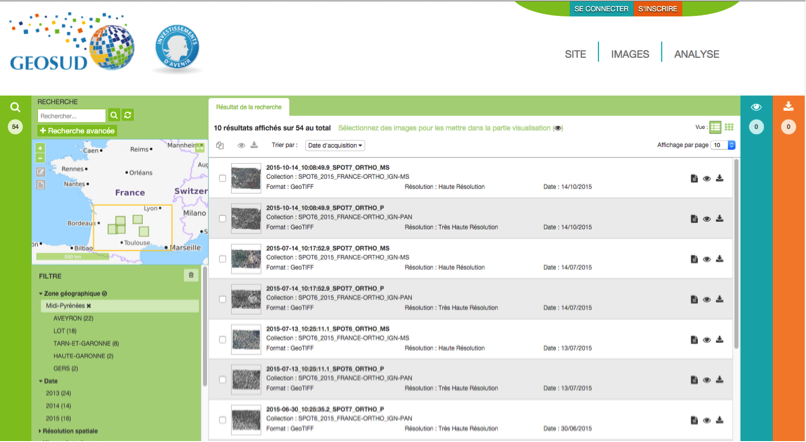Click the map file import icon
The image size is (806, 442).
[41, 185]
